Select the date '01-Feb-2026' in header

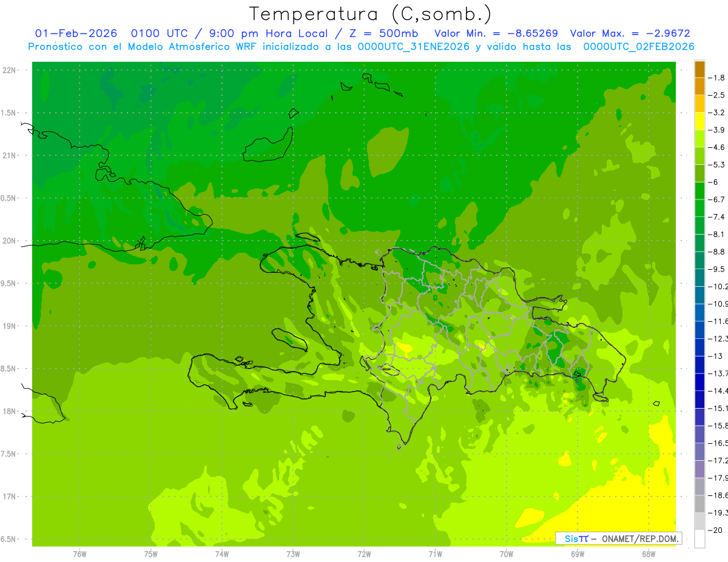click(76, 33)
